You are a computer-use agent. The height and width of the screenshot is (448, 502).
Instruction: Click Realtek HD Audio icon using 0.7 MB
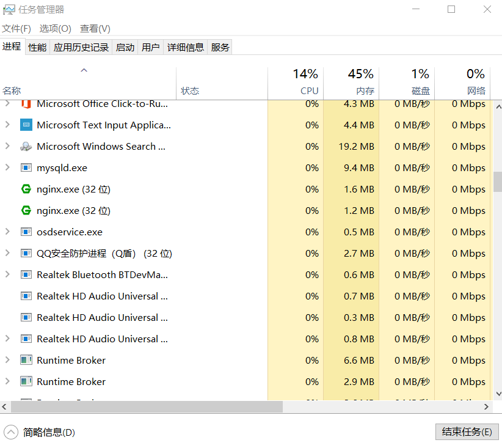pyautogui.click(x=26, y=296)
